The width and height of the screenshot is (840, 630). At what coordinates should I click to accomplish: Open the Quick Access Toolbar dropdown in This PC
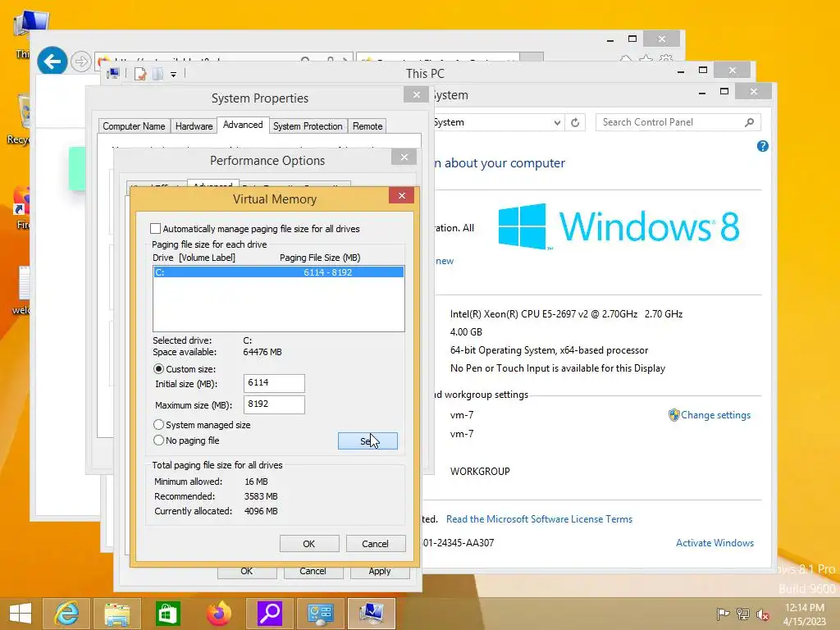(x=174, y=75)
